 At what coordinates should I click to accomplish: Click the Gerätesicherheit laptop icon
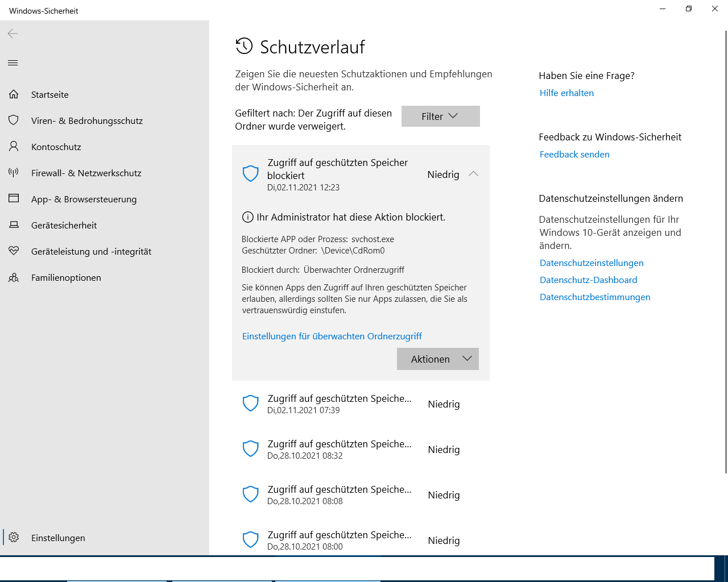[x=14, y=225]
